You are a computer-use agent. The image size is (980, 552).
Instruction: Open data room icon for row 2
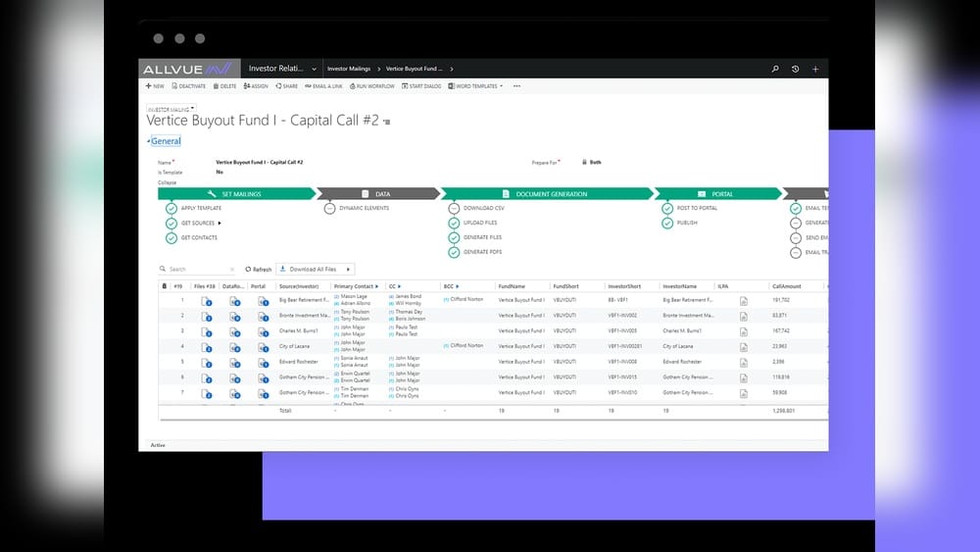[x=234, y=317]
